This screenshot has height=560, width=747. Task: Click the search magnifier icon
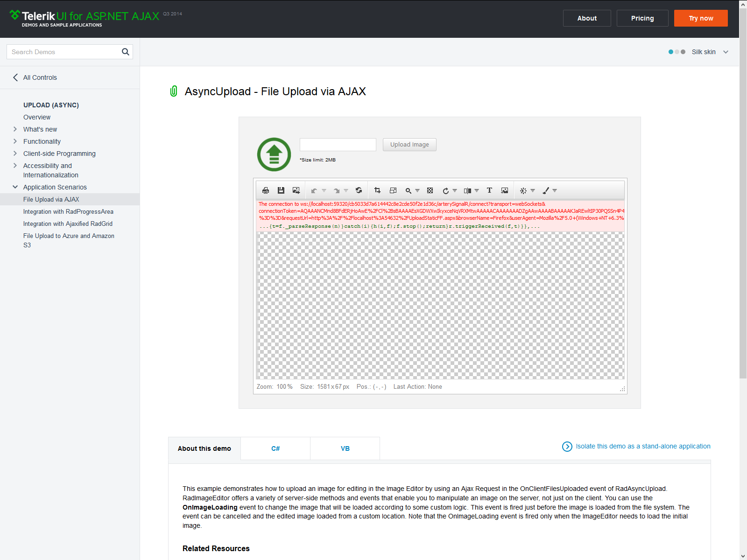(x=125, y=52)
